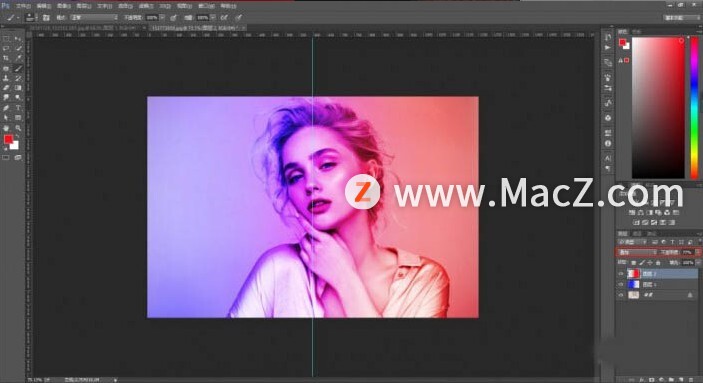
Task: Select the Brush tool in toolbox
Action: tap(18, 69)
